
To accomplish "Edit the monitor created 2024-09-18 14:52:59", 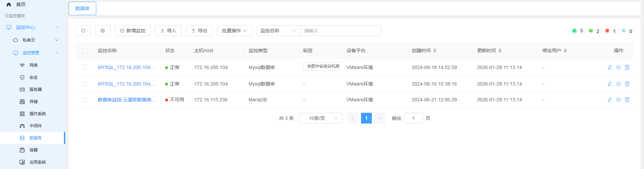I will [x=610, y=67].
